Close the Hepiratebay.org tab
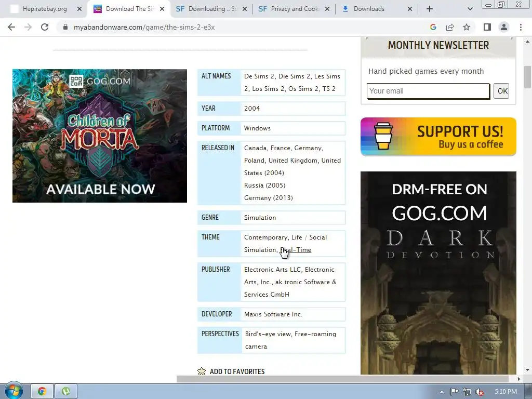Image resolution: width=532 pixels, height=399 pixels. [79, 9]
